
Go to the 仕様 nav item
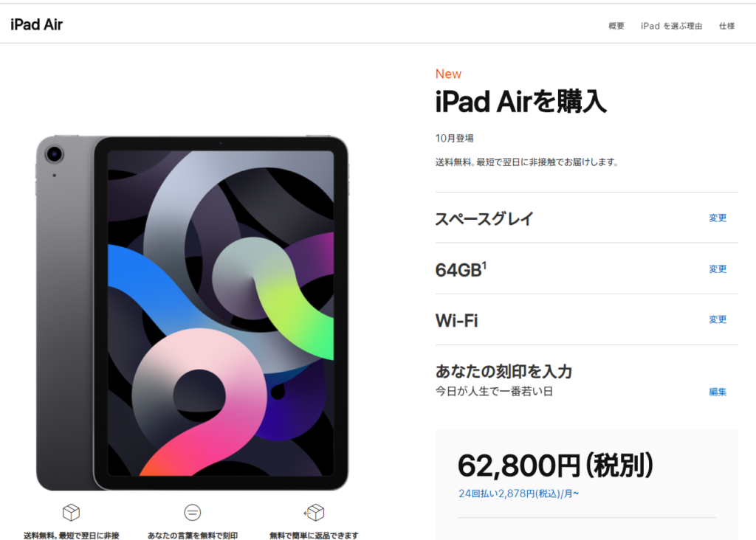pyautogui.click(x=726, y=26)
